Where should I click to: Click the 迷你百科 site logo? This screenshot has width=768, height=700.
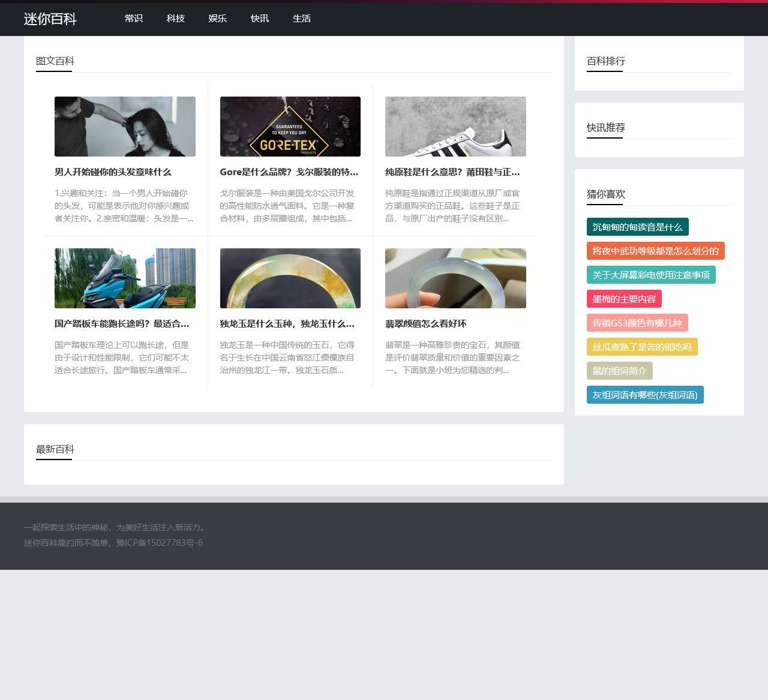point(50,19)
